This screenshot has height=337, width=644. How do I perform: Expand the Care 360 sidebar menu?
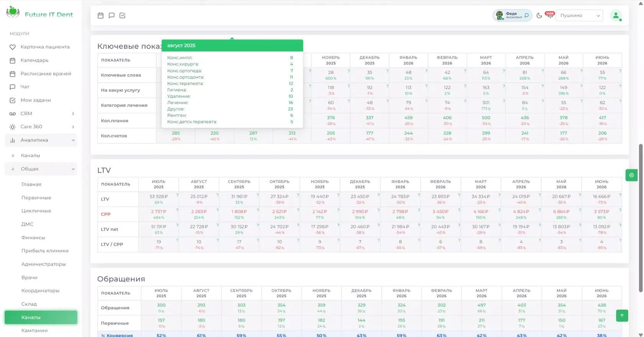coord(41,127)
